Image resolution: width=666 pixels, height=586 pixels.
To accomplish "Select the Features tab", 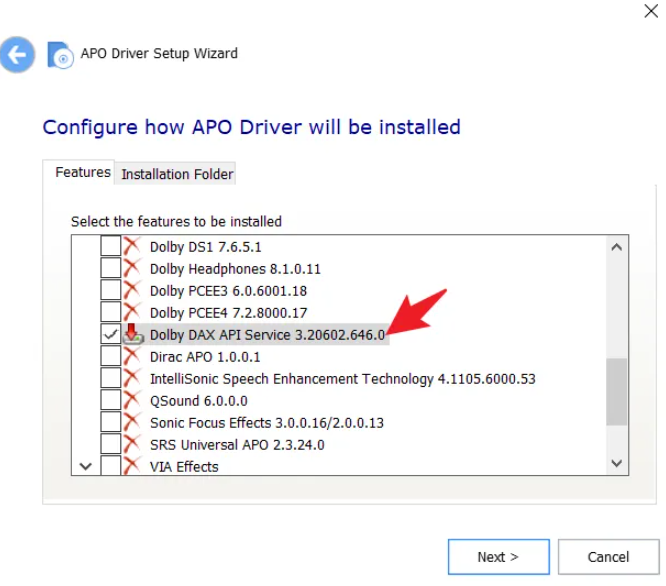I will tap(82, 172).
